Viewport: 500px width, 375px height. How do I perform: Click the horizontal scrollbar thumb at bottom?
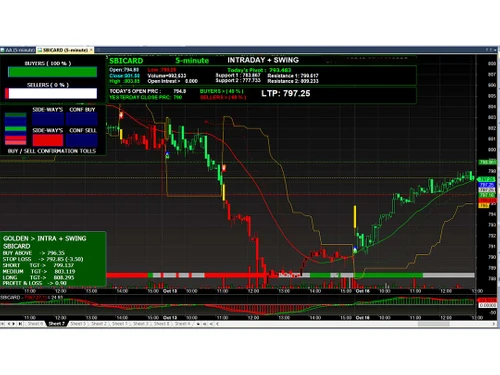[x=433, y=324]
